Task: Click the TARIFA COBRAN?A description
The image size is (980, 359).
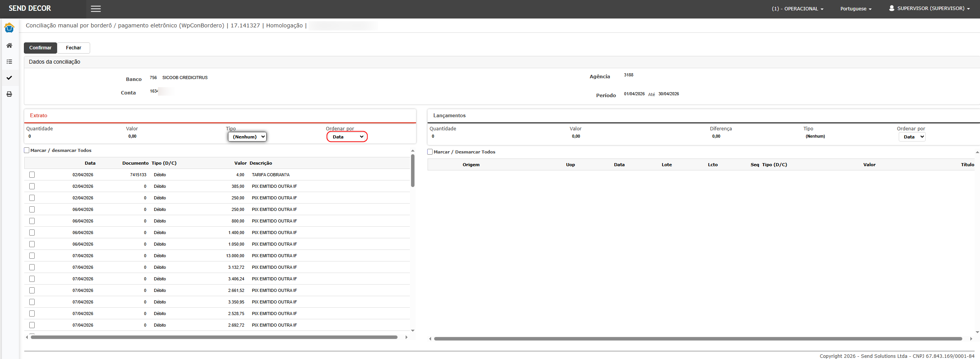Action: [271, 175]
